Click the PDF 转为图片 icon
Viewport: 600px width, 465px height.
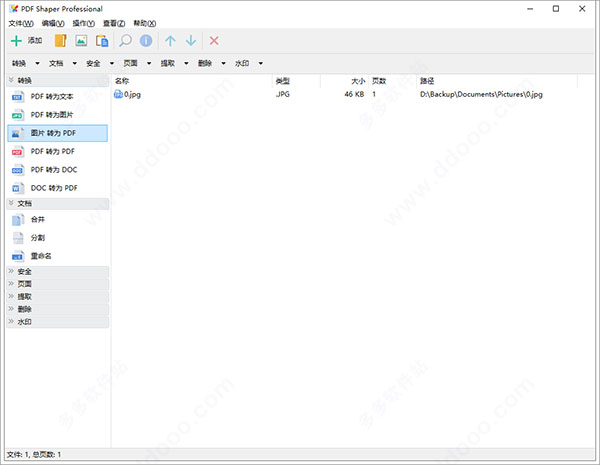point(18,115)
